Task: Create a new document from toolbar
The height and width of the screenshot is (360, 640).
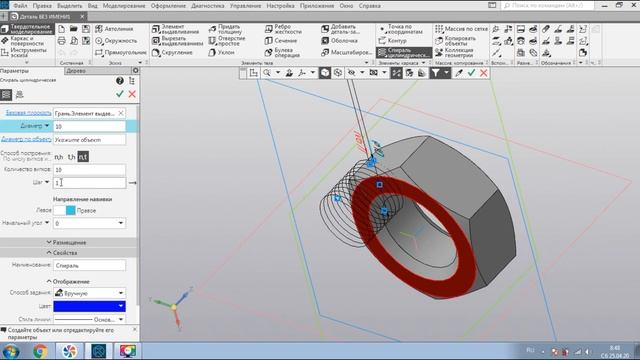Action: click(x=61, y=29)
